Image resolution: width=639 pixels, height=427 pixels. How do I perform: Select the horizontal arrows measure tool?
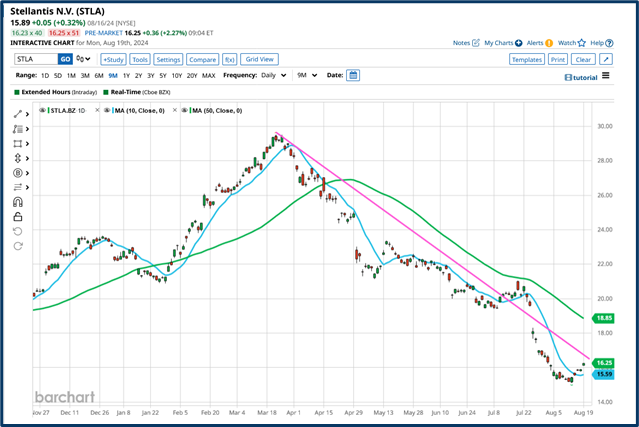(x=18, y=187)
